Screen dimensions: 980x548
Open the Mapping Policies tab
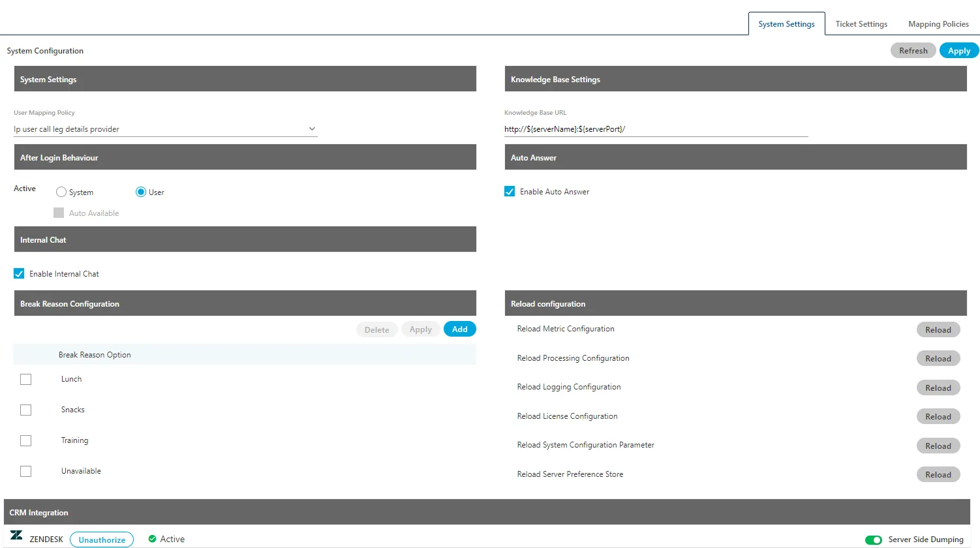[938, 24]
